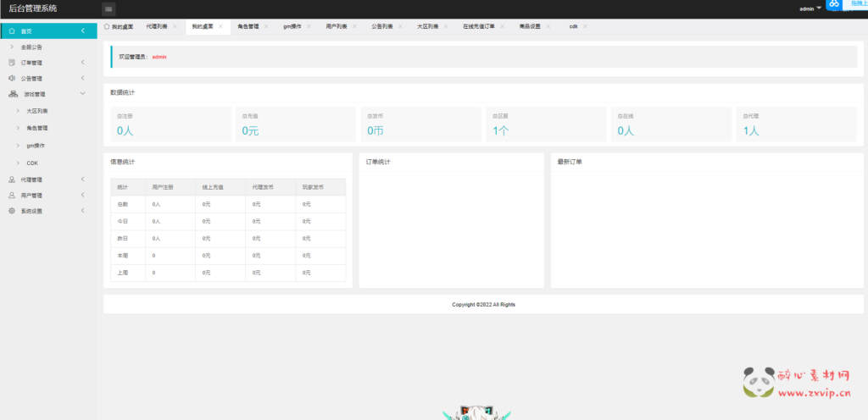Click the 系统设置 gear icon
Screen dimensions: 868x420
click(x=12, y=211)
